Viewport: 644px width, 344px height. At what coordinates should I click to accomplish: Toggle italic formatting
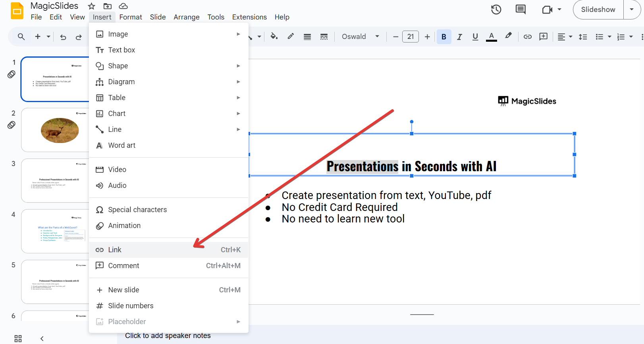coord(459,37)
